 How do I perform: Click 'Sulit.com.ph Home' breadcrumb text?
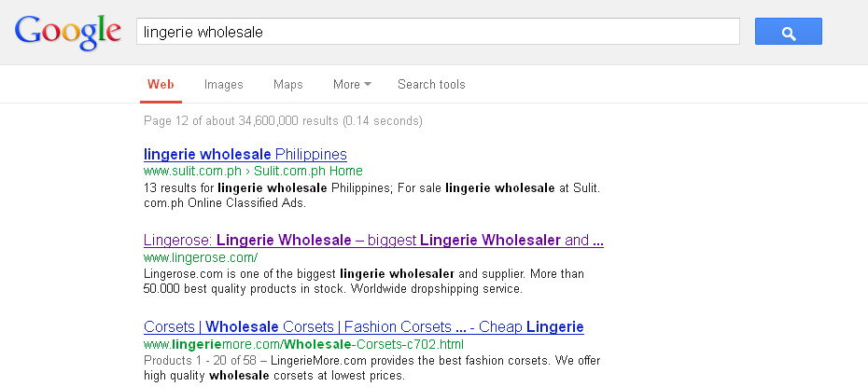click(308, 171)
